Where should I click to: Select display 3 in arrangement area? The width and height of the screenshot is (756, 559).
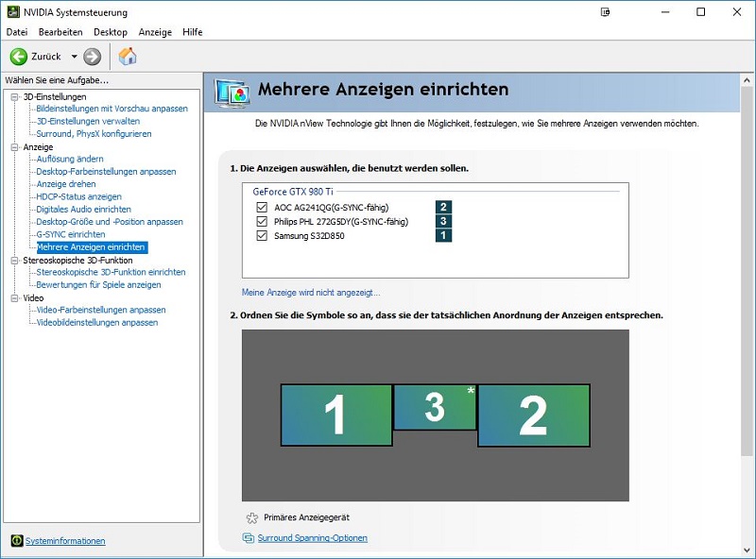pyautogui.click(x=435, y=407)
